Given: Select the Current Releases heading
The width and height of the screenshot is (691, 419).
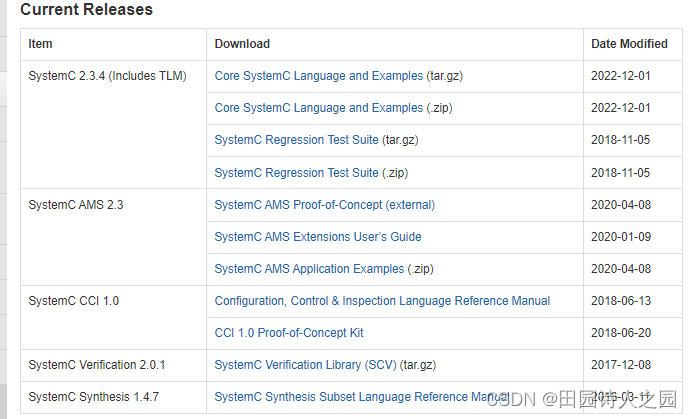Looking at the screenshot, I should (x=86, y=9).
